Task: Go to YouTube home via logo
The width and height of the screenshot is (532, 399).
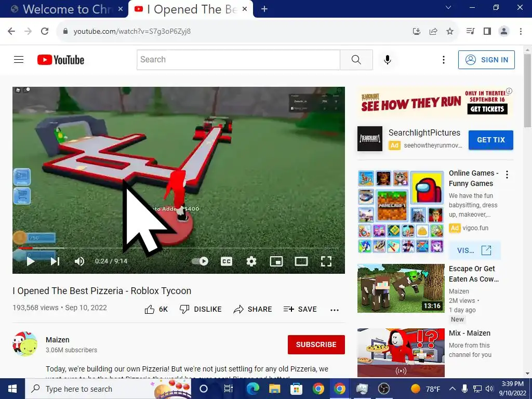Action: (61, 60)
